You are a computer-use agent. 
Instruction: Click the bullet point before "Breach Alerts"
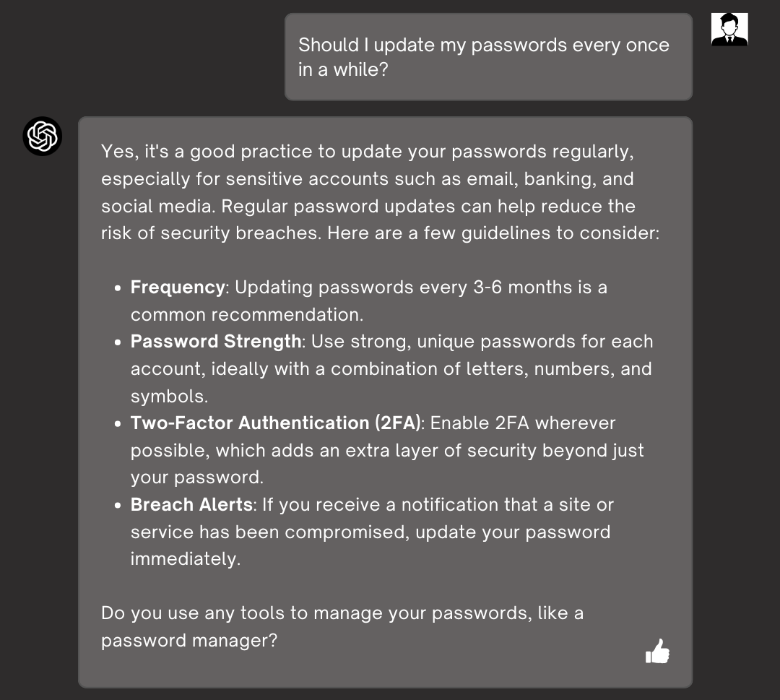pyautogui.click(x=118, y=505)
